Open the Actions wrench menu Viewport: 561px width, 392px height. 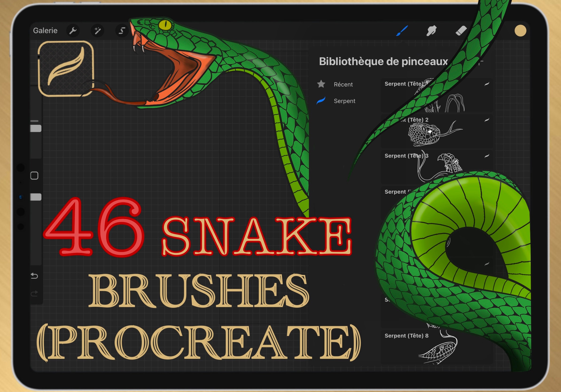pyautogui.click(x=73, y=31)
